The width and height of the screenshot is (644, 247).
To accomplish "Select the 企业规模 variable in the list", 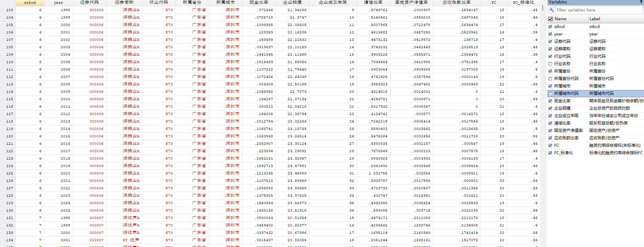I will 562,108.
